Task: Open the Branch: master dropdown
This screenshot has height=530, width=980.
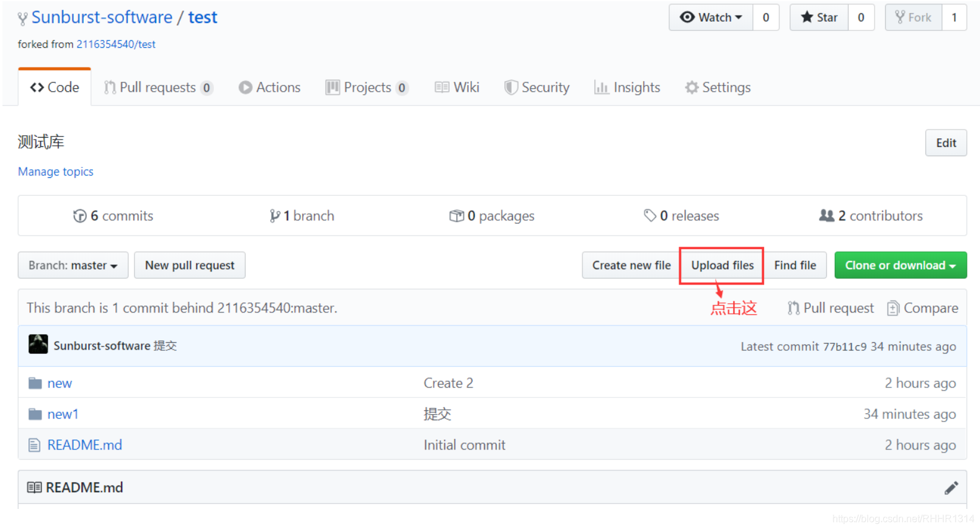Action: [x=73, y=265]
